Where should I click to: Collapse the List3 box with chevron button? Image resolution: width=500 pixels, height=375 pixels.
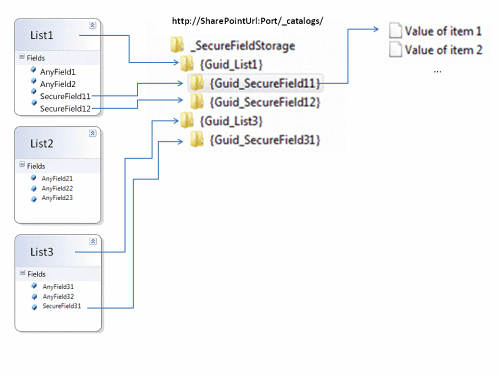coord(93,241)
